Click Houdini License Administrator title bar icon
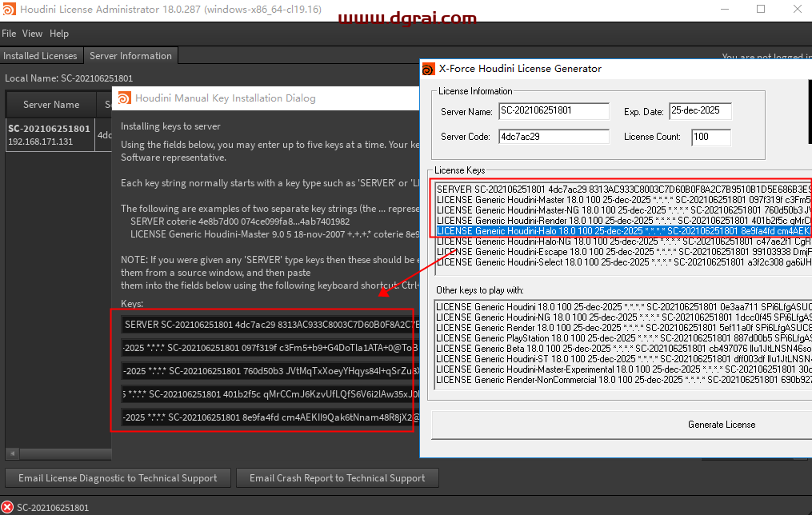Screen dimensions: 812x515 tap(9, 10)
